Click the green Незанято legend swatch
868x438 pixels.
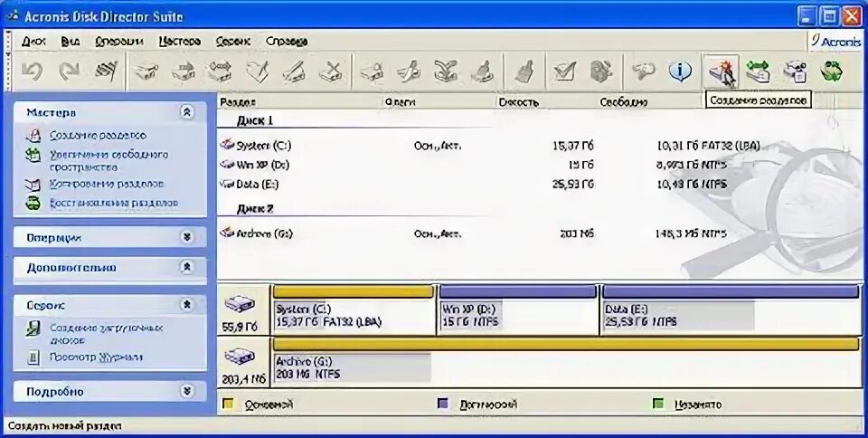tap(658, 405)
